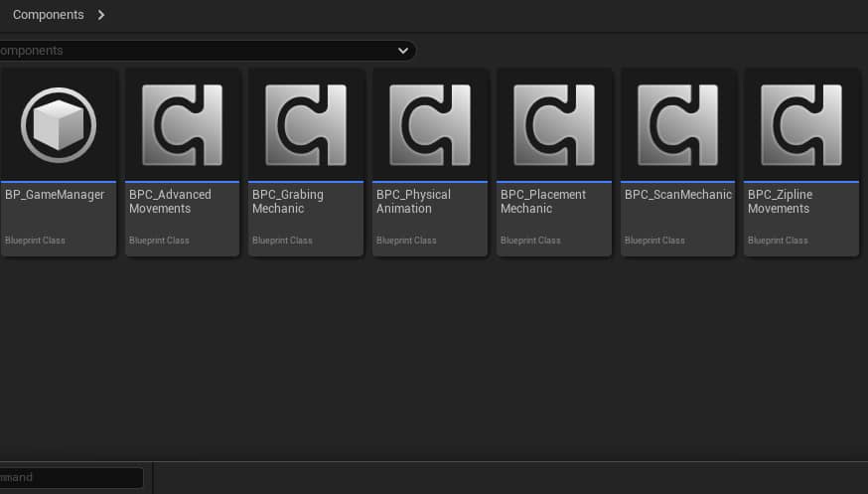Click Blueprint Class text under BP_GameManager
The image size is (868, 494).
pos(35,241)
